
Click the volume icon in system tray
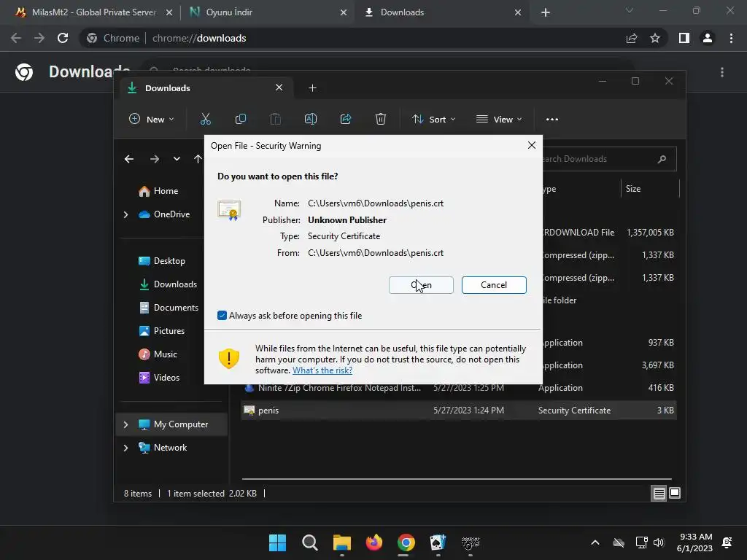(x=659, y=542)
